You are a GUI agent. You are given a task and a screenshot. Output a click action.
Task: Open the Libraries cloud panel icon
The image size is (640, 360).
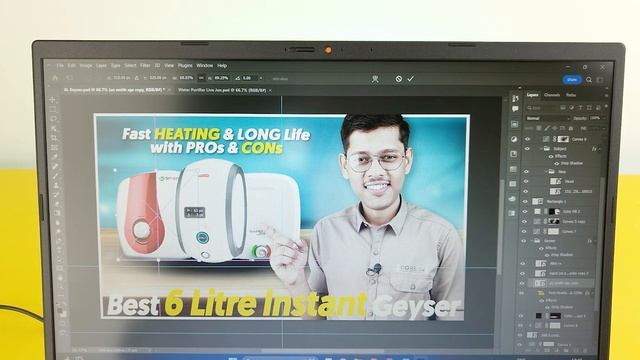coord(512,199)
